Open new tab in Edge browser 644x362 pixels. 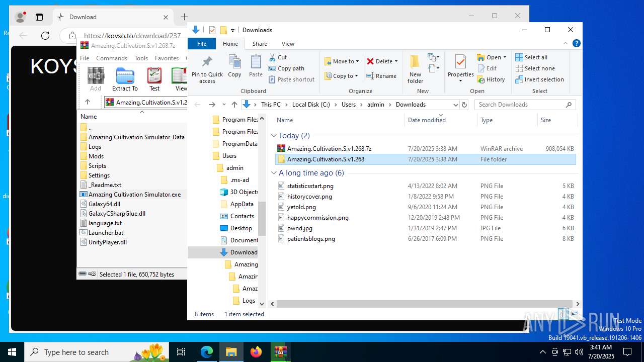(184, 17)
